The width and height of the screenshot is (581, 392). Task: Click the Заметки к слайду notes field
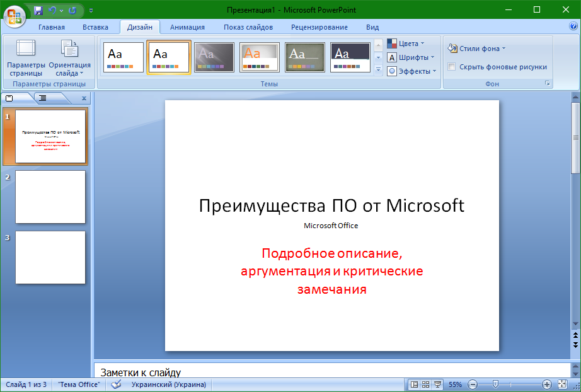(x=331, y=371)
